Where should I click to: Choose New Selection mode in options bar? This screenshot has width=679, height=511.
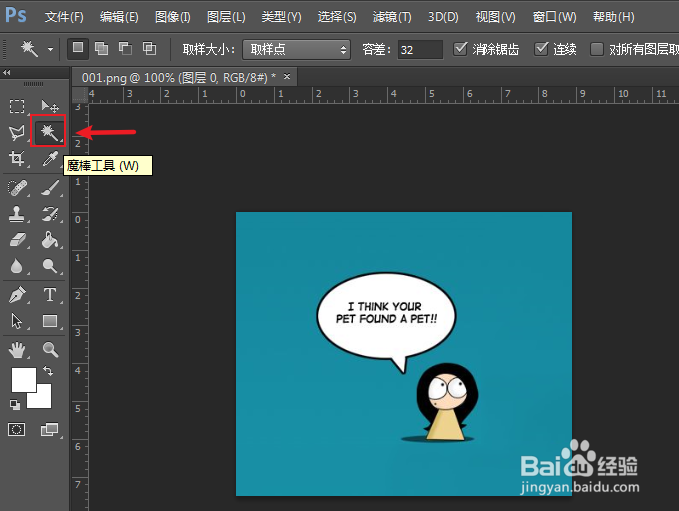click(78, 49)
